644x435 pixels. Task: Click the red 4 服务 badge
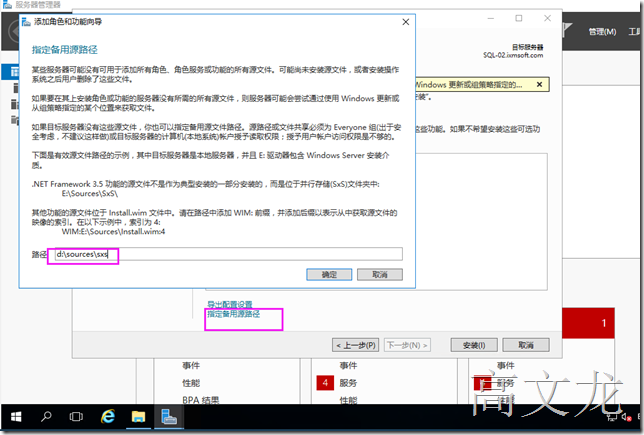point(325,383)
